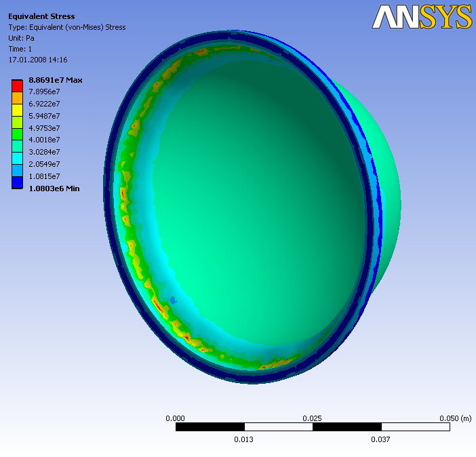Click the '4.9753e7' legend value
The width and height of the screenshot is (476, 457).
point(44,128)
